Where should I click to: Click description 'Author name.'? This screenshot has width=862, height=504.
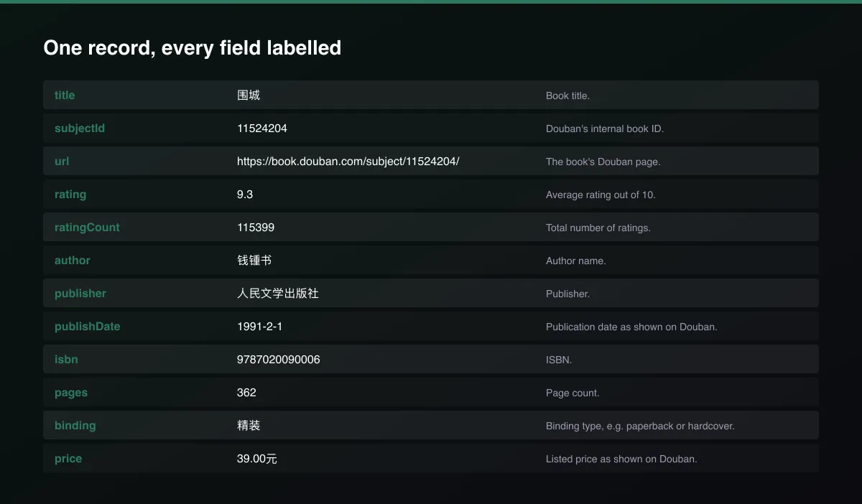click(x=576, y=261)
